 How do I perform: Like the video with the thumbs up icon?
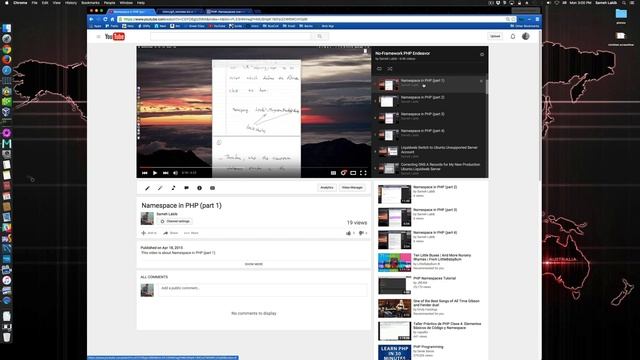349,233
